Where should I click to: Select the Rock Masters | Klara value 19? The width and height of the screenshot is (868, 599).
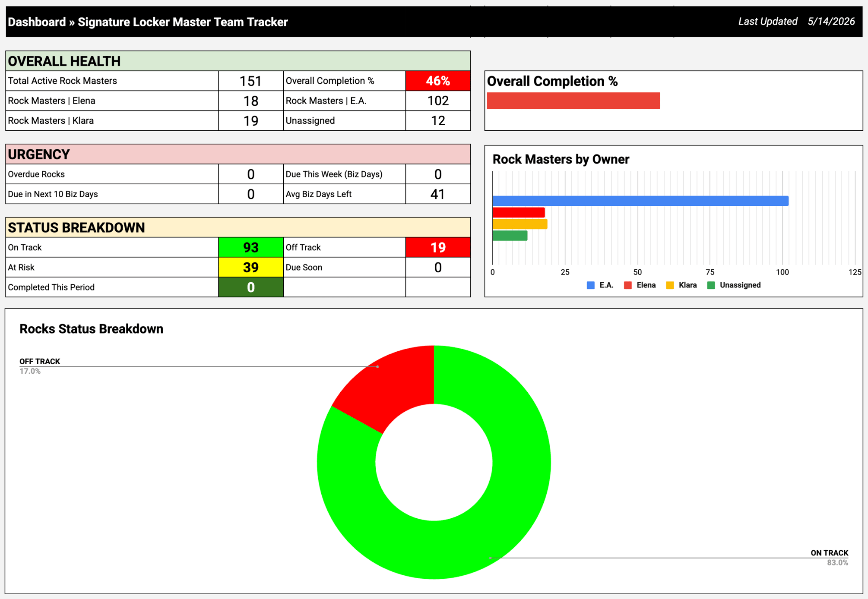[x=251, y=120]
